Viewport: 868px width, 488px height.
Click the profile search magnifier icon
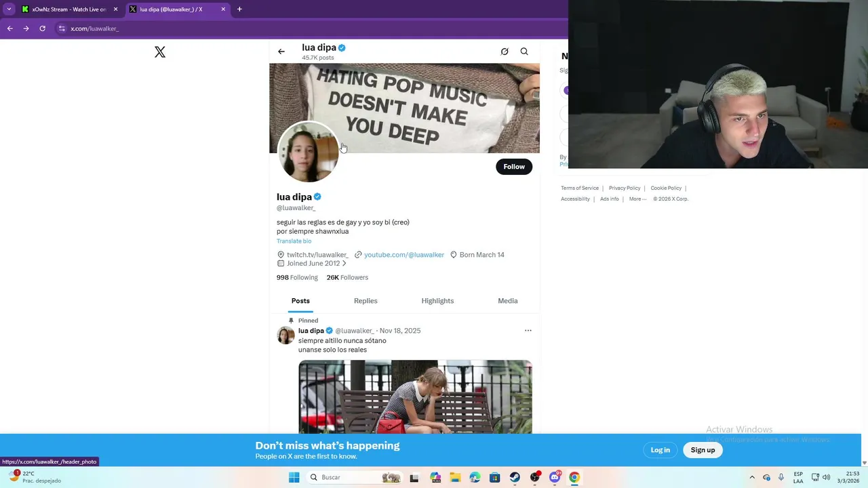point(524,52)
